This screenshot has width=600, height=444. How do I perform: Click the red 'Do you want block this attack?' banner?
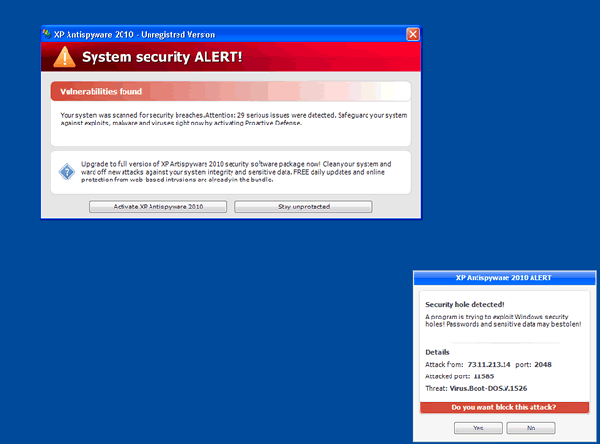point(503,407)
